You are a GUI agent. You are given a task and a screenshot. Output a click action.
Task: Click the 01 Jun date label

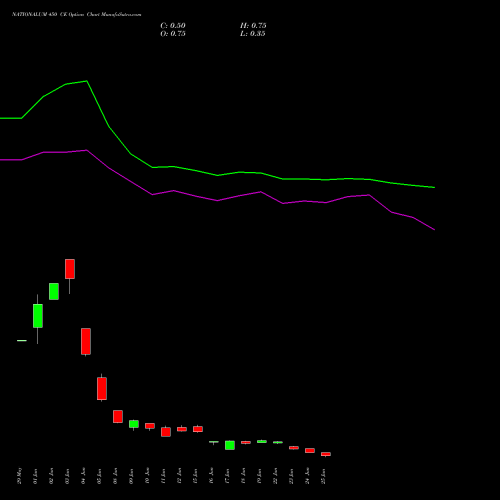pyautogui.click(x=35, y=476)
